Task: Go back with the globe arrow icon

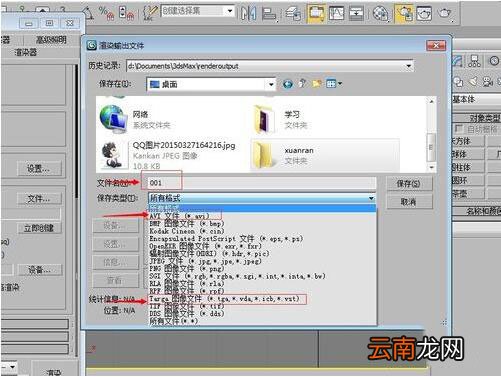Action: (x=288, y=84)
